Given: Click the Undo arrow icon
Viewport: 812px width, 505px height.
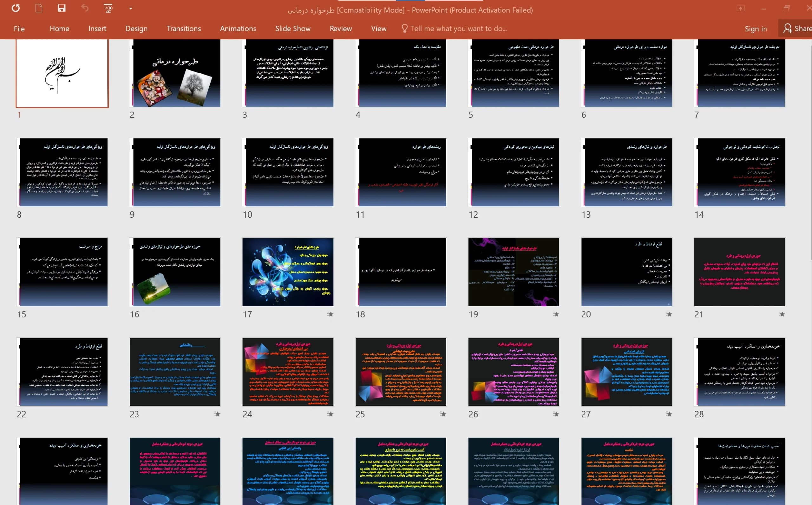Looking at the screenshot, I should coord(85,8).
